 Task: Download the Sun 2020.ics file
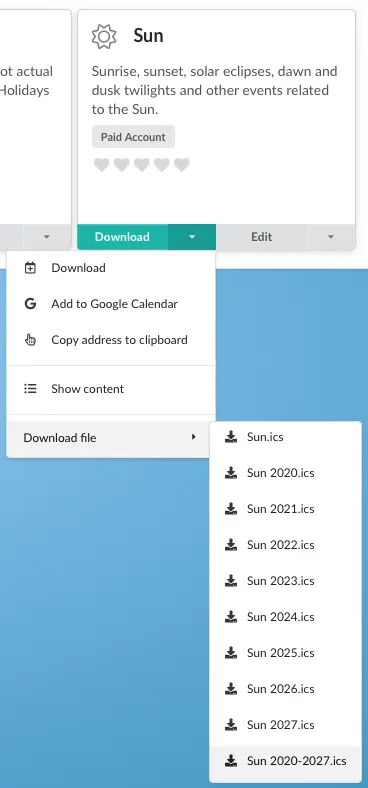pyautogui.click(x=285, y=473)
